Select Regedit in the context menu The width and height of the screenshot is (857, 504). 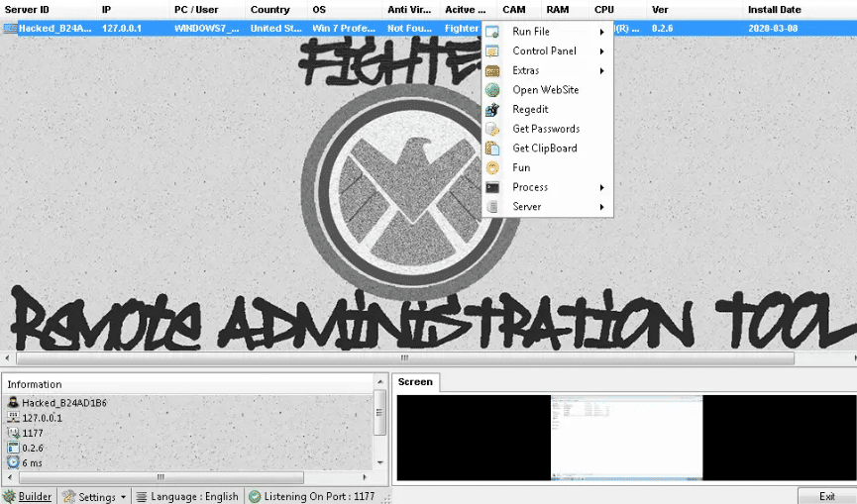[x=547, y=110]
